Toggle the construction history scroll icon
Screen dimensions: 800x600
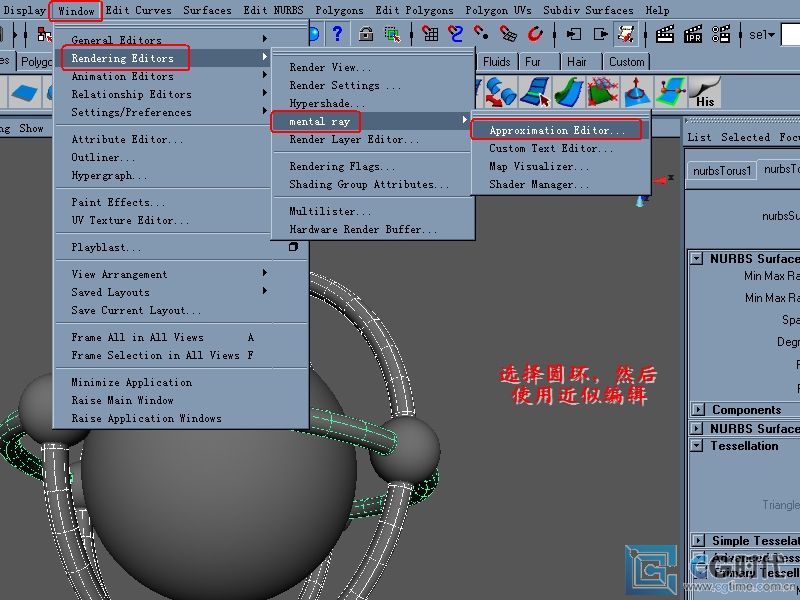626,34
